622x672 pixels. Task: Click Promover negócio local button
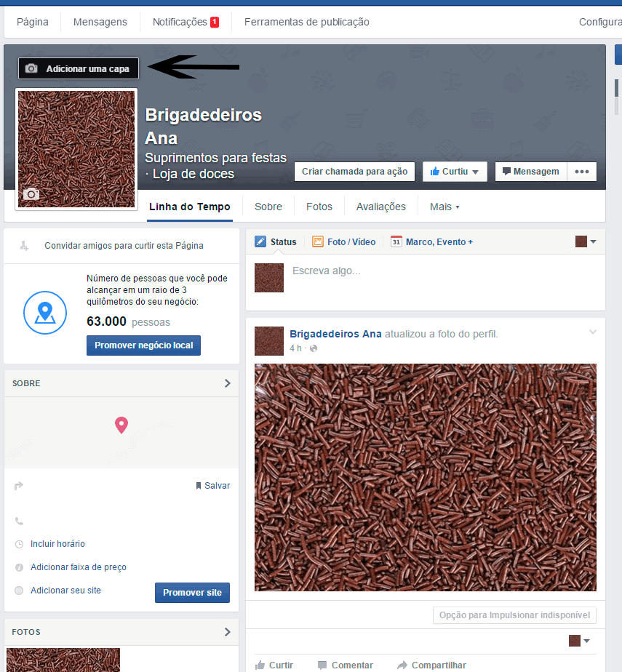tap(143, 345)
